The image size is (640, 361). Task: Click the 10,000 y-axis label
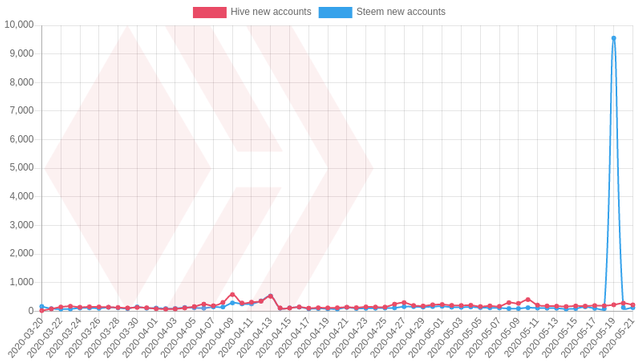tap(19, 25)
